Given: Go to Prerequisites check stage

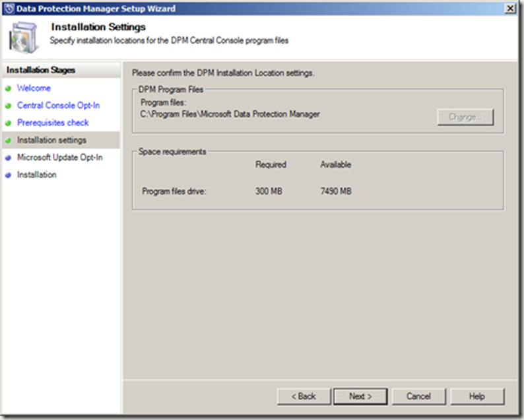Looking at the screenshot, I should (x=53, y=123).
